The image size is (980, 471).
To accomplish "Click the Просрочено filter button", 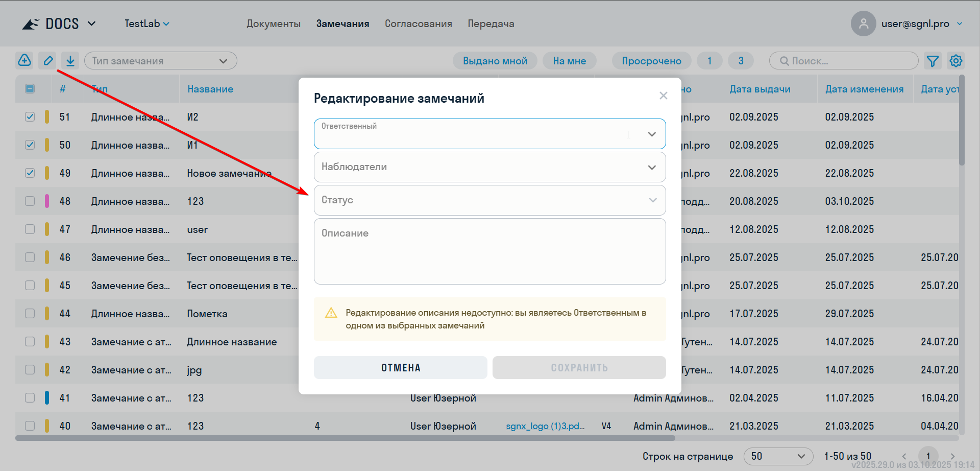I will pos(651,61).
